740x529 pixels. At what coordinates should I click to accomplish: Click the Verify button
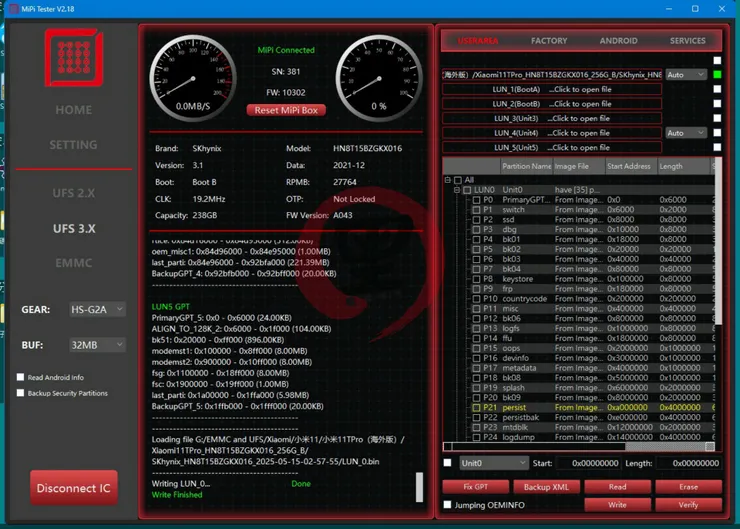689,504
